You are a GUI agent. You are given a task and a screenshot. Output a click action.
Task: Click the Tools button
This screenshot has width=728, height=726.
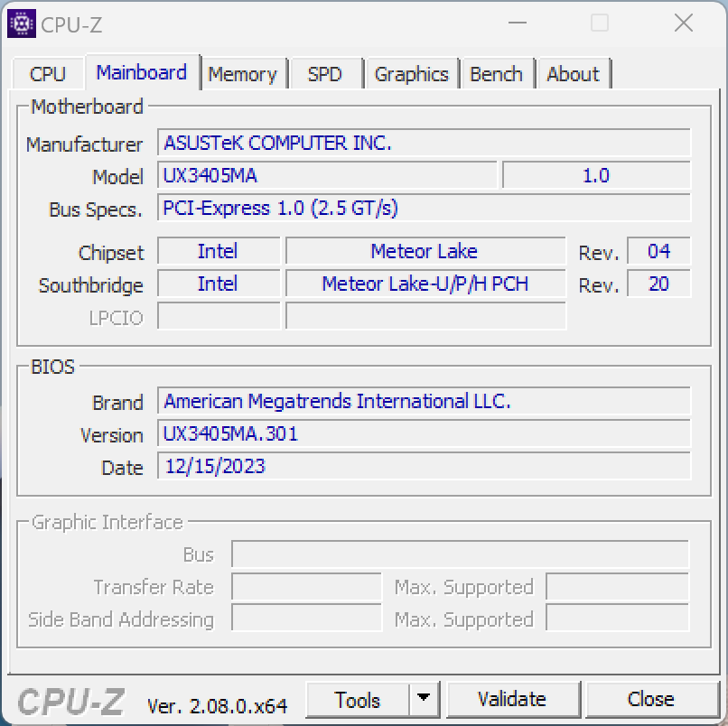358,700
